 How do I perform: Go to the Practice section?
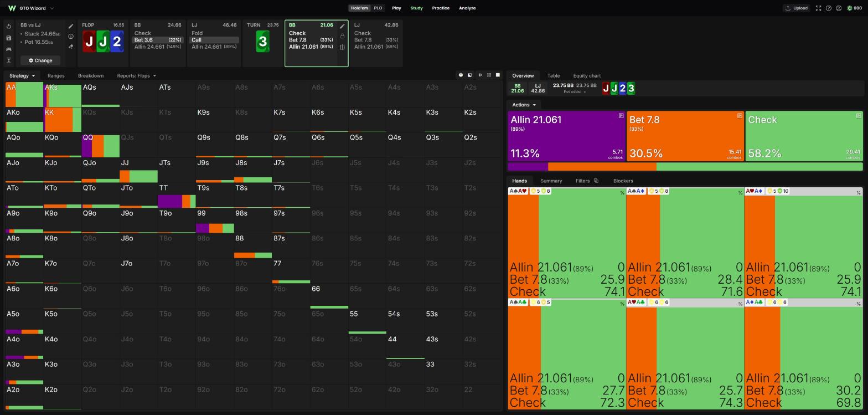441,8
